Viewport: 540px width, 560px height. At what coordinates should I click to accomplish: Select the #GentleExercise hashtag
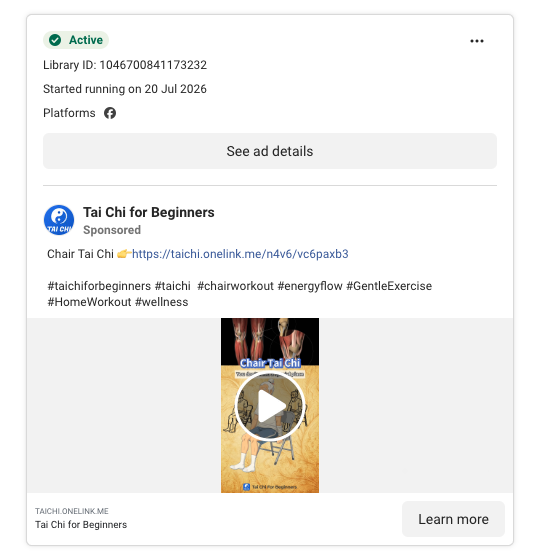389,286
